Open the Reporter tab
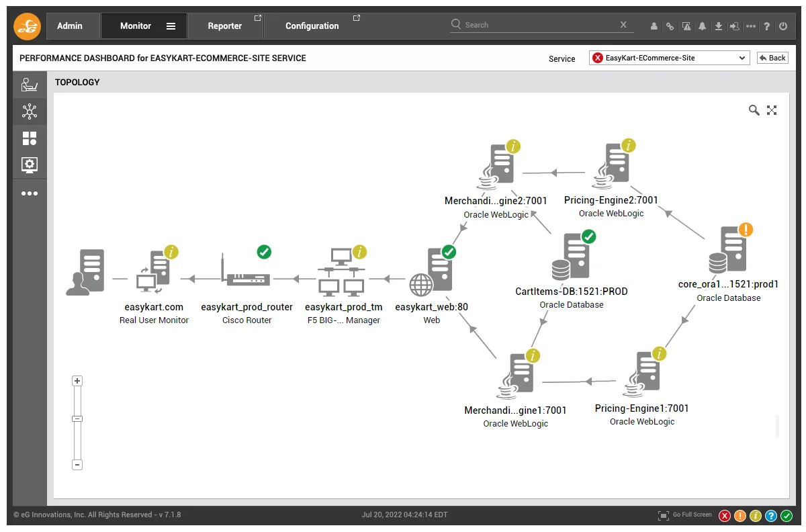Screen dimensions: 806x532 tap(225, 26)
